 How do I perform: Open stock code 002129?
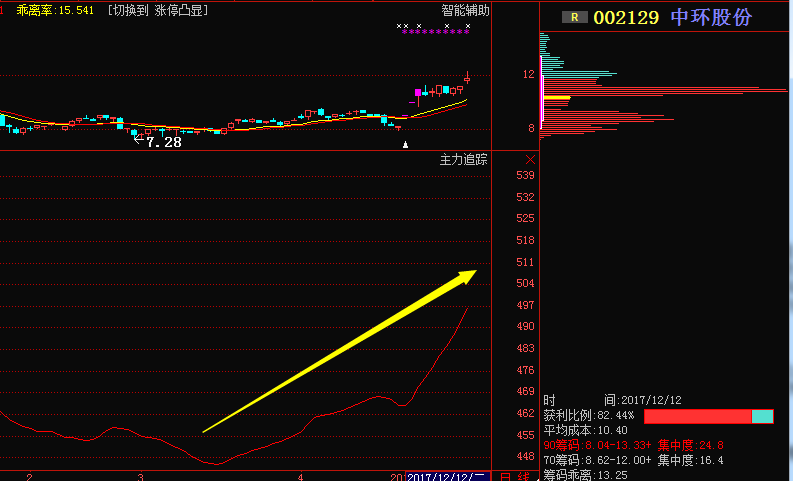coord(626,17)
